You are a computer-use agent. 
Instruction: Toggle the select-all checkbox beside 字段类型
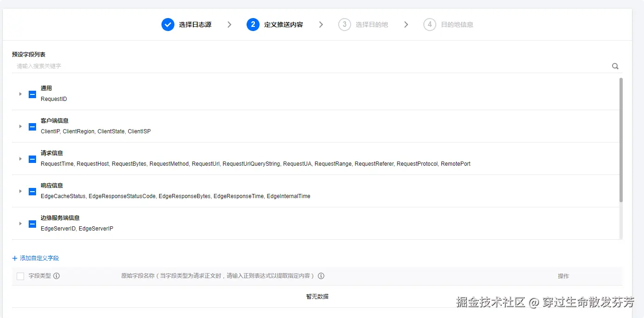click(x=20, y=275)
